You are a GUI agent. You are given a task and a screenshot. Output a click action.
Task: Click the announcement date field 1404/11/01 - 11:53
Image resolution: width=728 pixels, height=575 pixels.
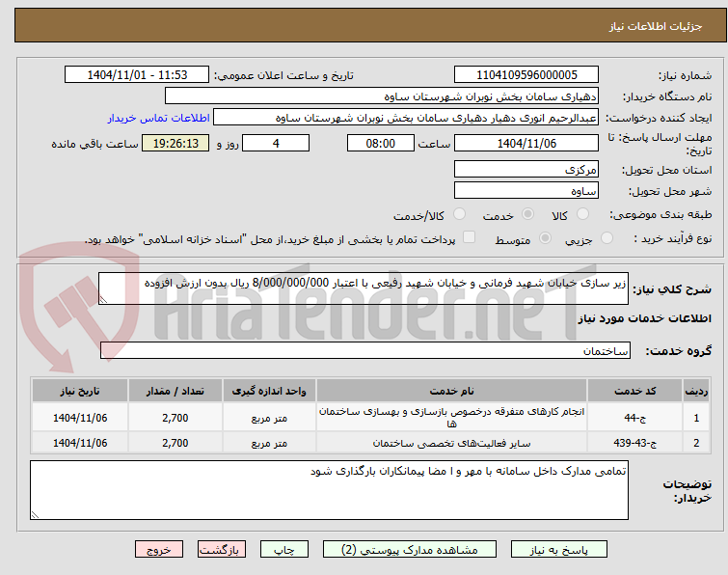(x=137, y=75)
